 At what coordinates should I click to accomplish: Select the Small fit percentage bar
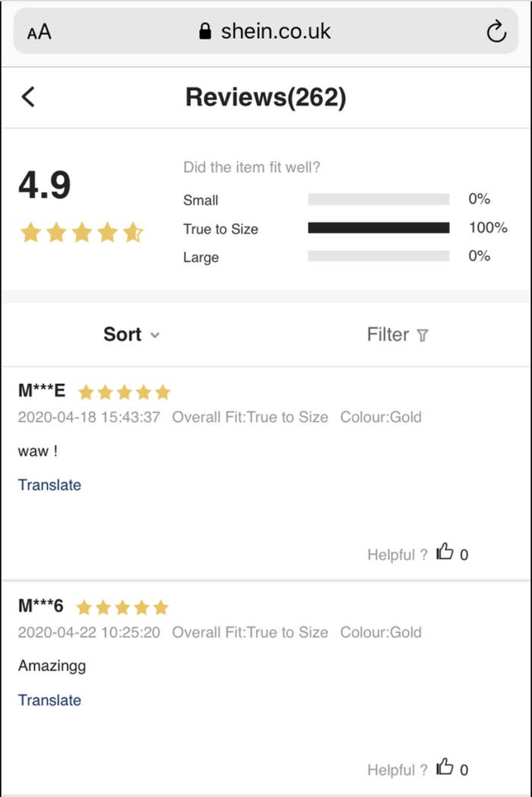pos(378,198)
